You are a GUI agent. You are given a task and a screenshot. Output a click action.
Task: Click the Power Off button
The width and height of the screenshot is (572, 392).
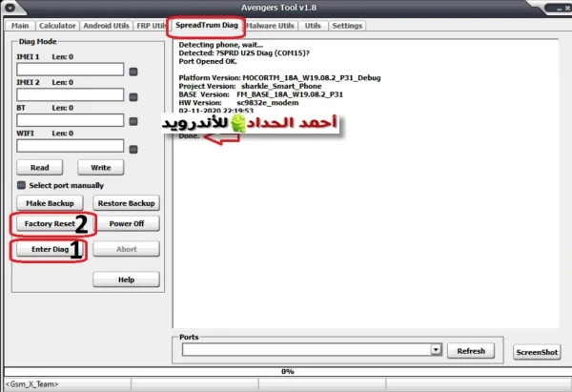(x=126, y=223)
